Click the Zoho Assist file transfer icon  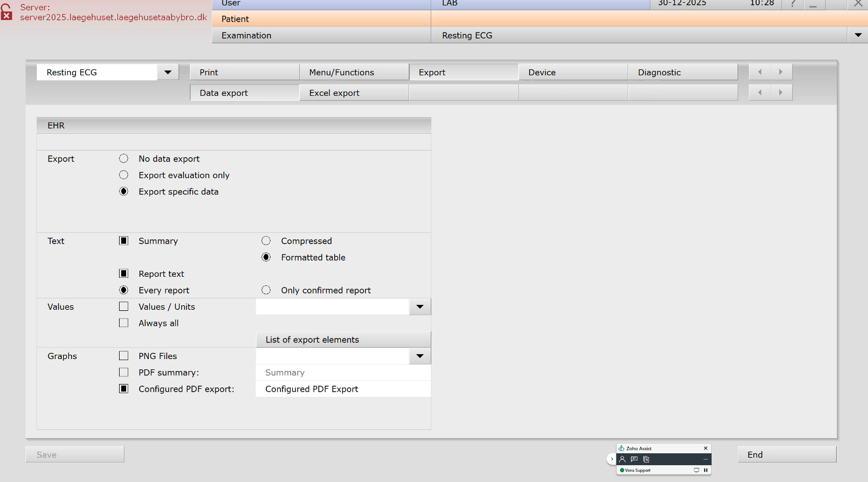click(x=646, y=459)
